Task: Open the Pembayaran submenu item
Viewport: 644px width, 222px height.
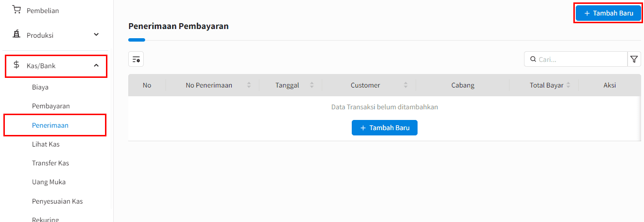Action: (x=51, y=106)
